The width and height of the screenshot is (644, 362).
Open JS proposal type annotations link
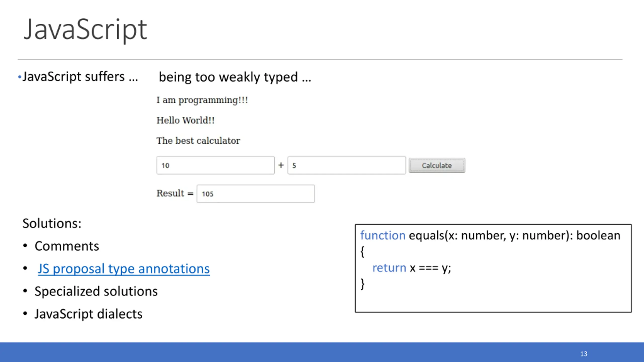pyautogui.click(x=124, y=268)
